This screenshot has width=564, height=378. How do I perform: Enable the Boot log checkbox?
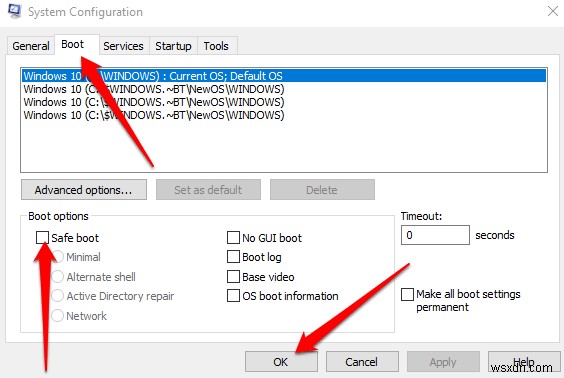click(x=233, y=257)
